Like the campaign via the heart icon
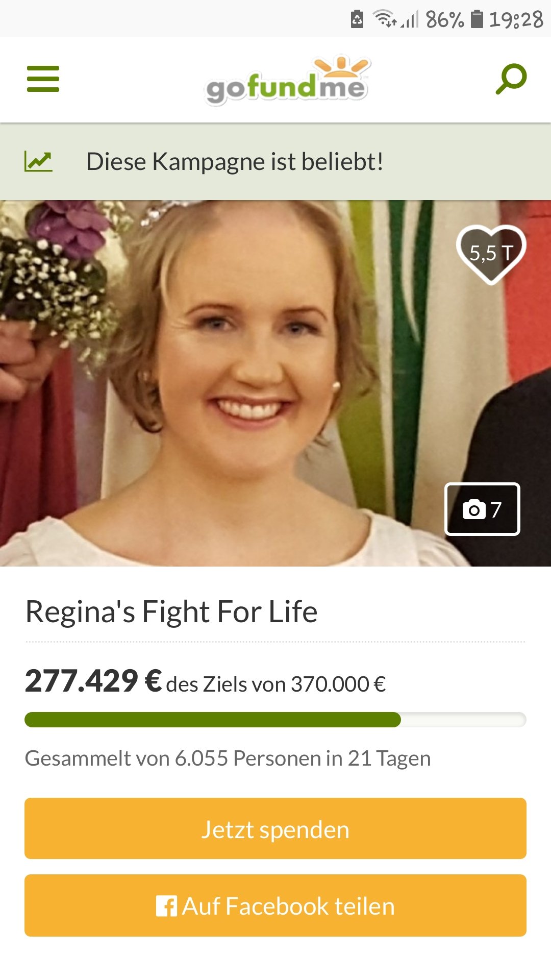The height and width of the screenshot is (980, 551). click(491, 254)
